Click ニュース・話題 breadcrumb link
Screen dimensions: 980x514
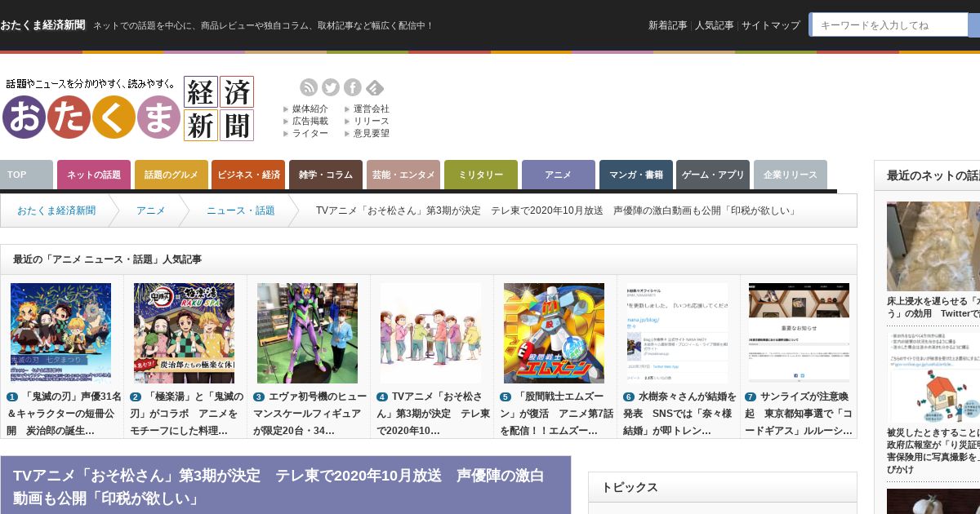click(241, 210)
